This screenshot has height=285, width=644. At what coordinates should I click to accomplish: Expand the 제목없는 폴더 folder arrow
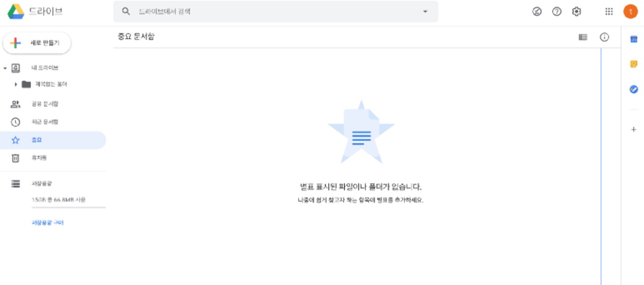(16, 84)
